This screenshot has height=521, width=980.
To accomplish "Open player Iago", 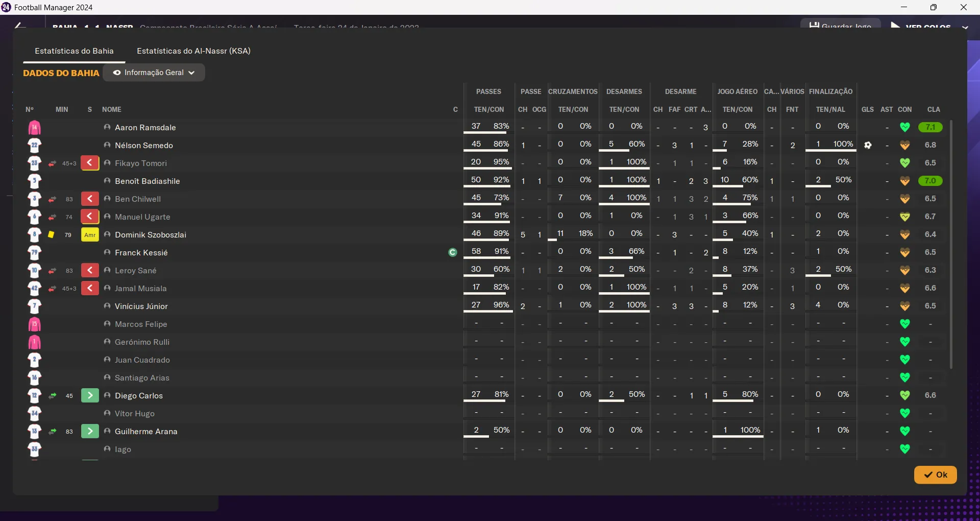I will 123,449.
